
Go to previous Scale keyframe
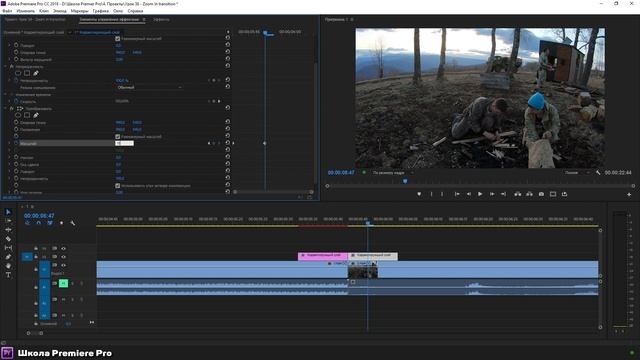[x=209, y=143]
